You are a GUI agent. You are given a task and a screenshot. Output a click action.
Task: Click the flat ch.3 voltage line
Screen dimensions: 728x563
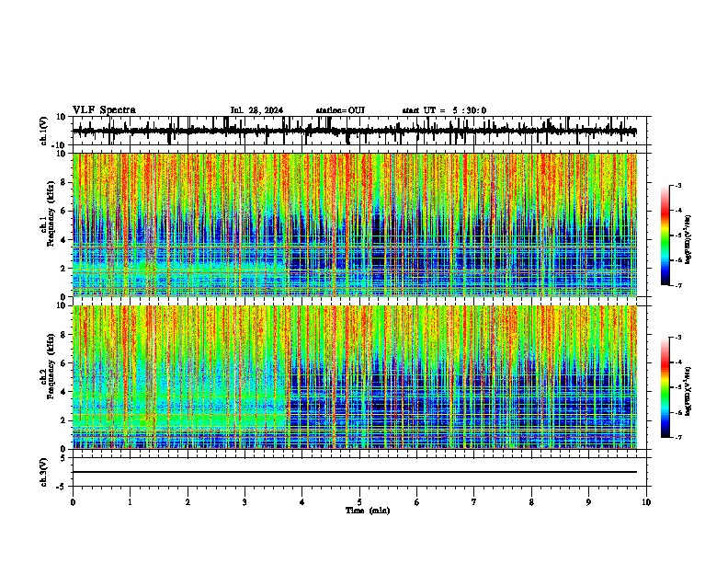click(x=355, y=472)
